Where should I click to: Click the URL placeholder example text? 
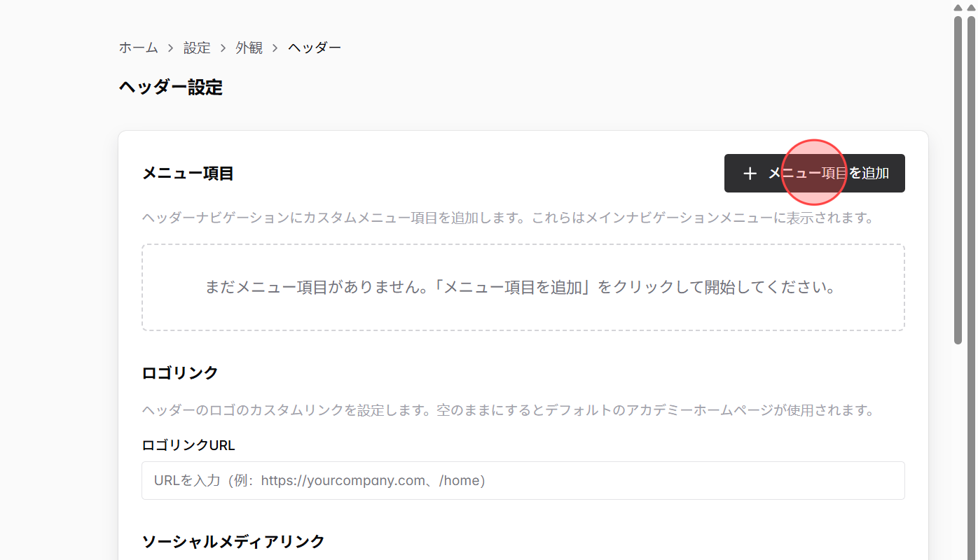(x=319, y=480)
